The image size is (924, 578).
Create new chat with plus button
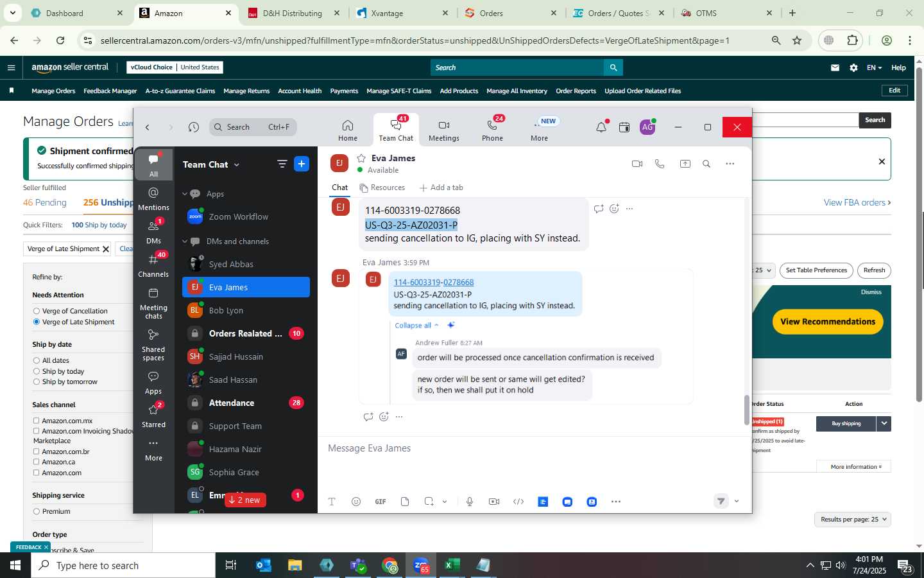302,164
